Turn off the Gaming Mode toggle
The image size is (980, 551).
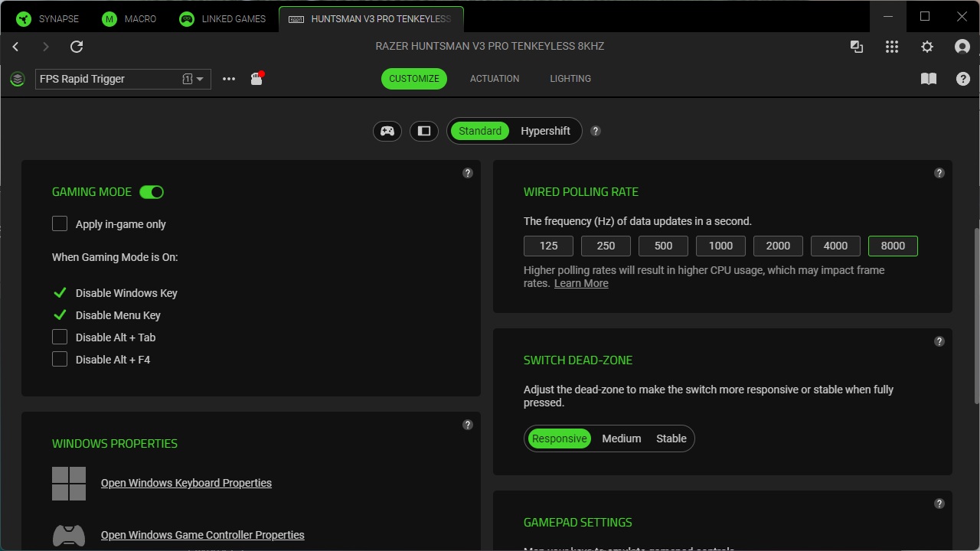point(151,191)
